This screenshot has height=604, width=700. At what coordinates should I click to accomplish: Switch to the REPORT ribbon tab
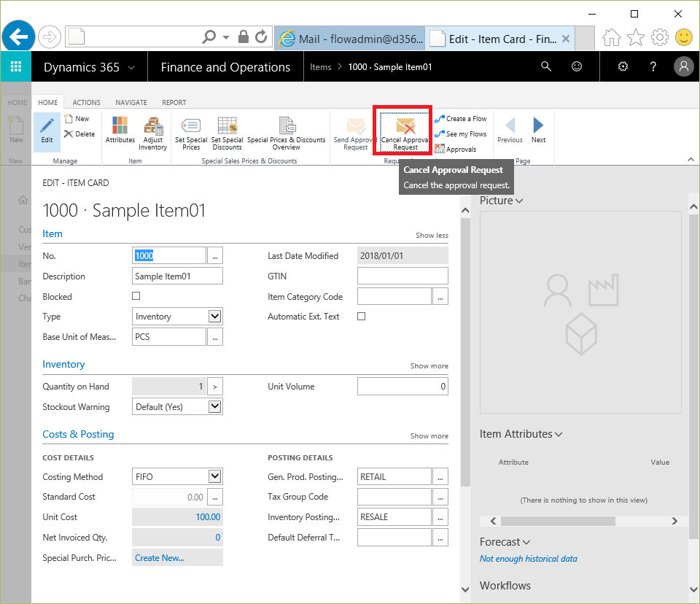[x=174, y=102]
